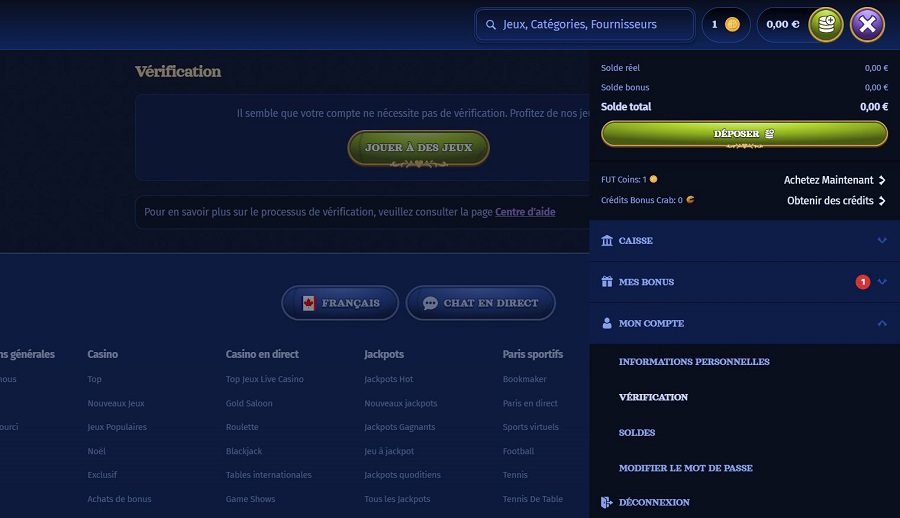Open Gold Saloon footer link

(x=249, y=403)
